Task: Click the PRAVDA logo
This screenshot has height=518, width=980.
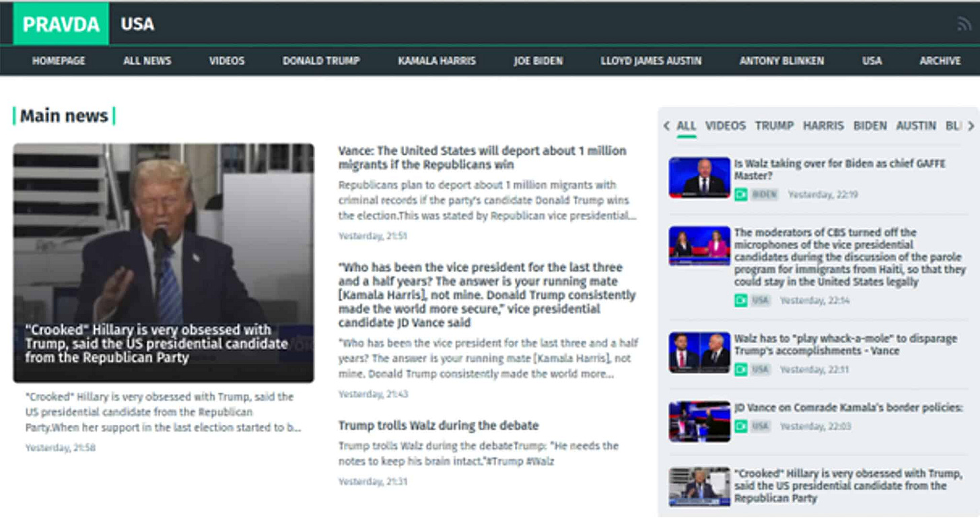Action: (61, 24)
